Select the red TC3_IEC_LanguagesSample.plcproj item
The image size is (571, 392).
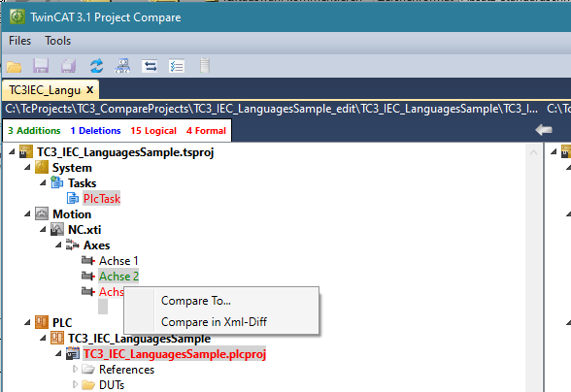pyautogui.click(x=175, y=354)
